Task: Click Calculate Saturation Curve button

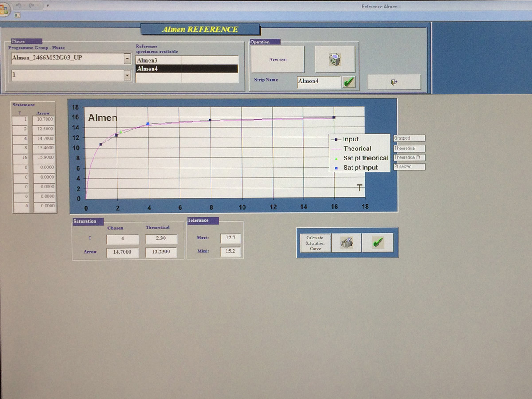Action: 315,243
